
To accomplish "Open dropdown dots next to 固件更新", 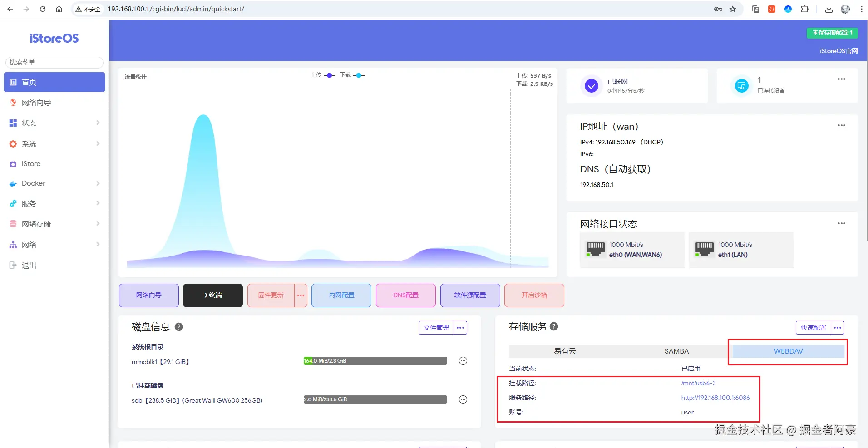I will (x=301, y=295).
